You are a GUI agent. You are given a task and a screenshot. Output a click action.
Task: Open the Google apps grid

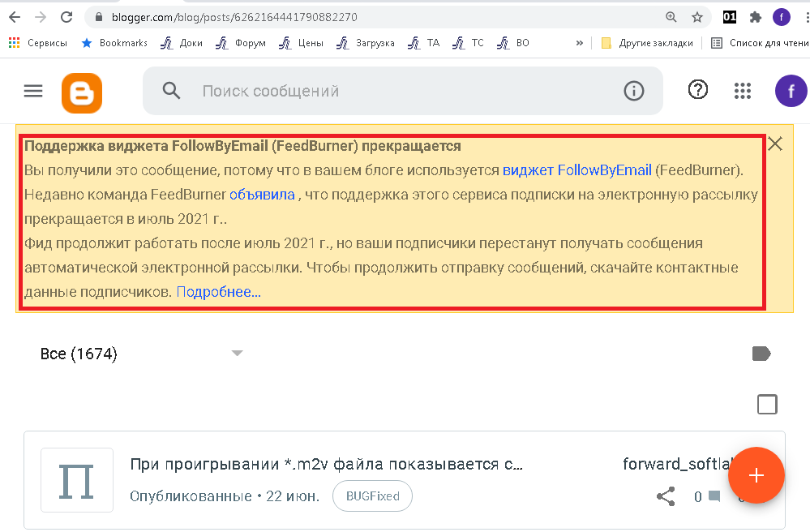[743, 91]
